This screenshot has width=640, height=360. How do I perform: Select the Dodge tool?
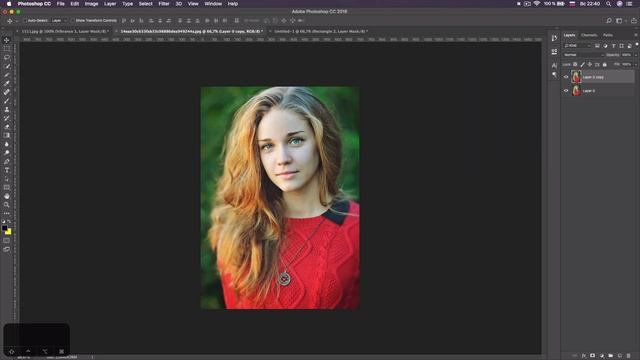coord(7,153)
